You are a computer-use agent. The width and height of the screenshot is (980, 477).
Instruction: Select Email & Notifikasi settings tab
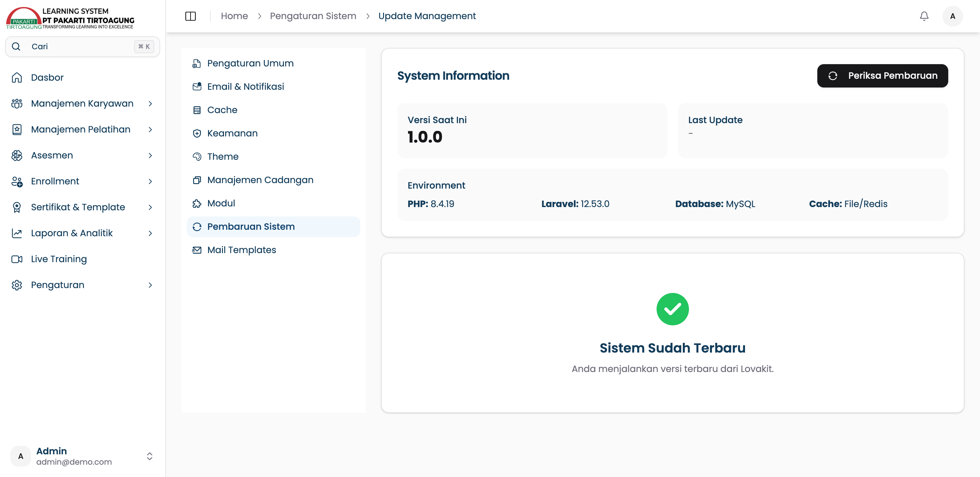click(273, 87)
